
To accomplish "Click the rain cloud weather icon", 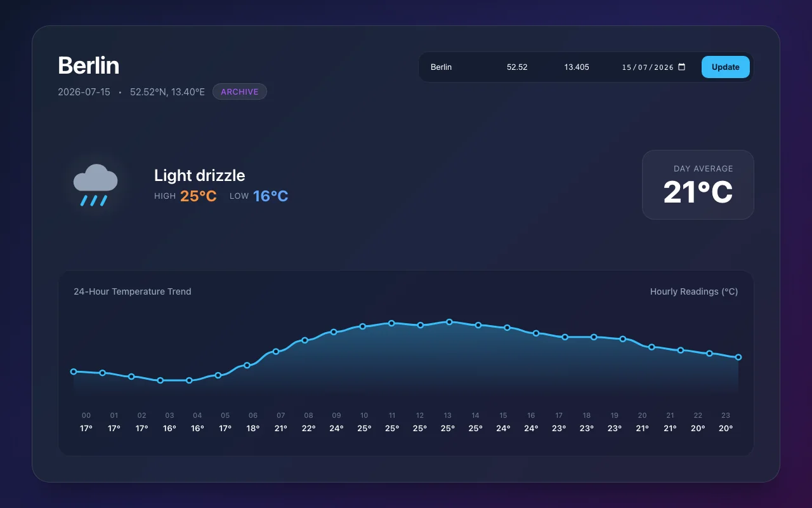I will (96, 185).
